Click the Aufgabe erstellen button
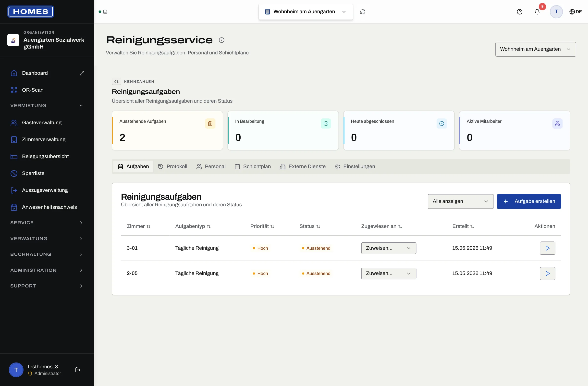588x386 pixels. (529, 201)
